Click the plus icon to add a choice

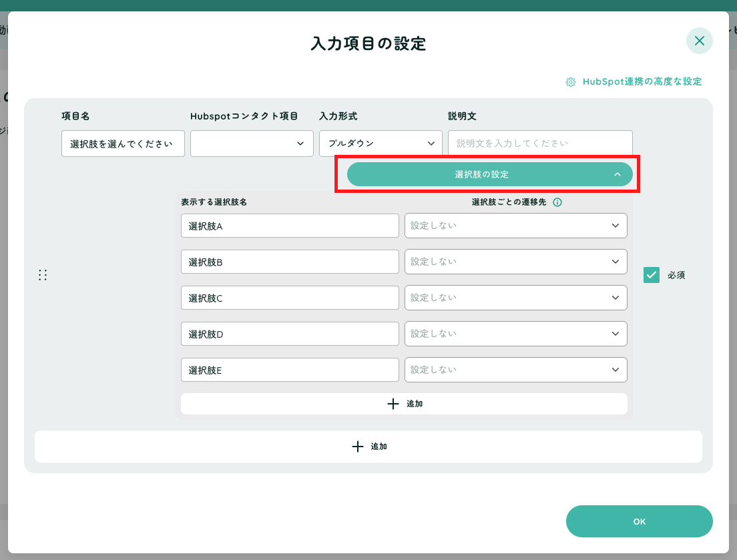393,404
